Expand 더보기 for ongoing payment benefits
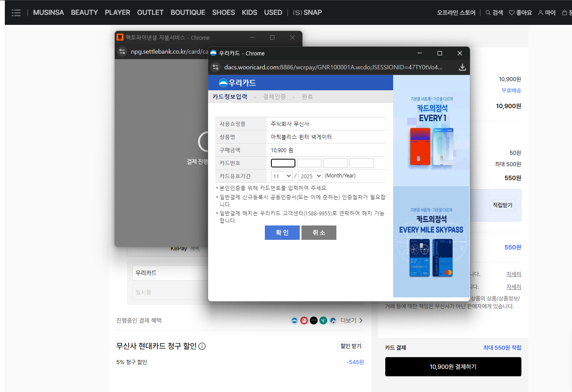The width and height of the screenshot is (572, 392). 352,320
